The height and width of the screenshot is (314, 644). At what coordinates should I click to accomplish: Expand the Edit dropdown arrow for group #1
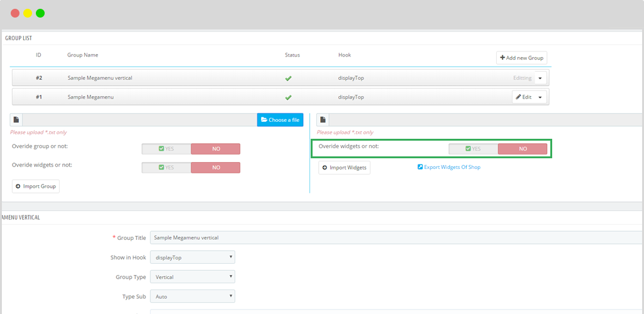tap(540, 97)
